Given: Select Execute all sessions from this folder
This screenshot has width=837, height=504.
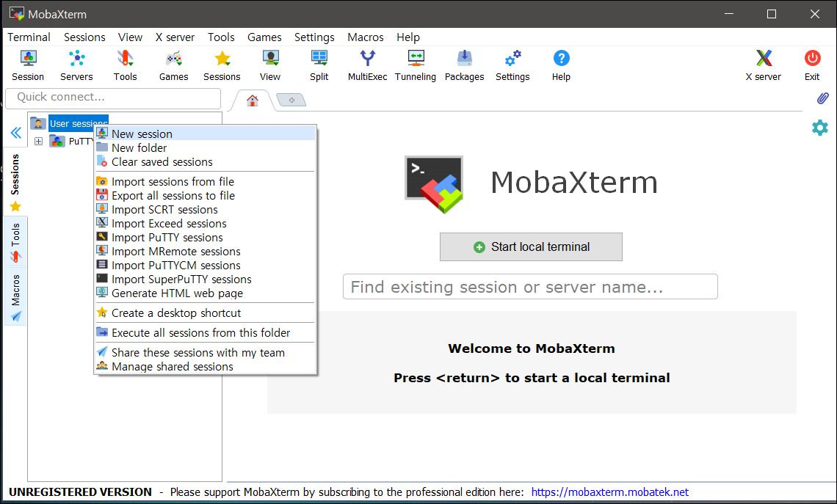Looking at the screenshot, I should (x=206, y=332).
